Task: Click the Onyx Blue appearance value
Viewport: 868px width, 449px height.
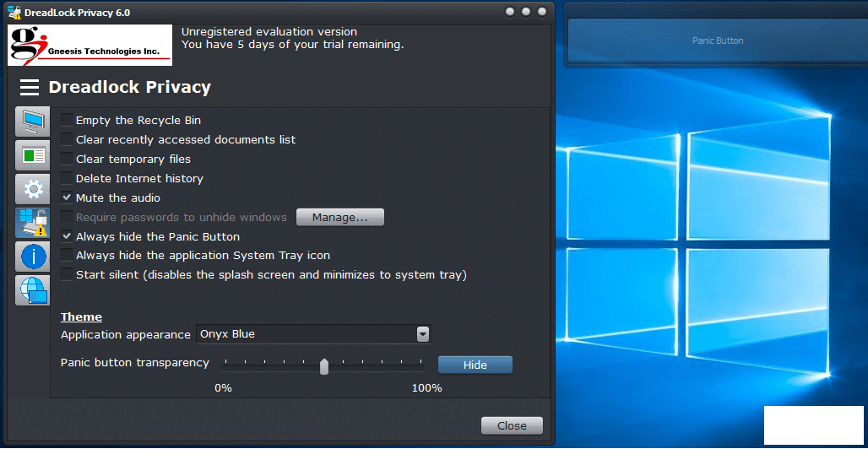Action: coord(227,334)
